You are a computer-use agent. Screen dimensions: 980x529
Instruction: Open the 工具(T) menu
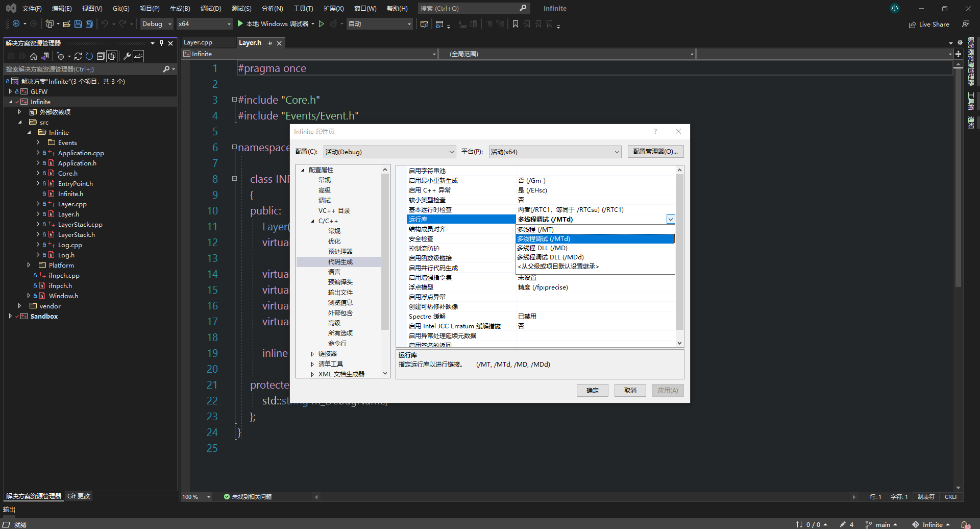pos(303,8)
